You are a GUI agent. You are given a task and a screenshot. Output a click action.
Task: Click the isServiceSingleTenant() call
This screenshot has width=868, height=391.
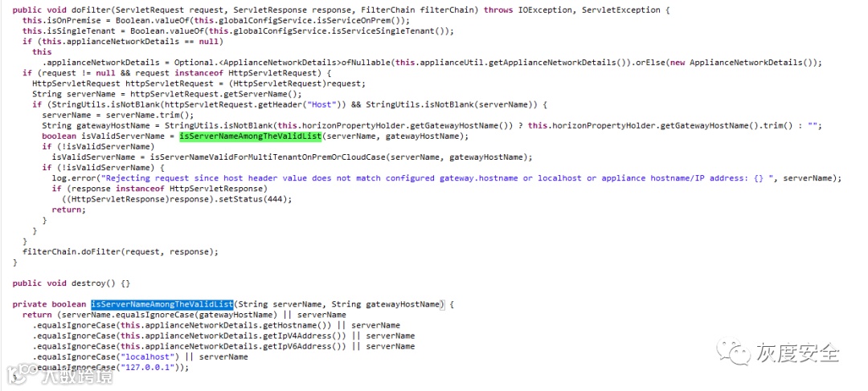click(x=391, y=31)
